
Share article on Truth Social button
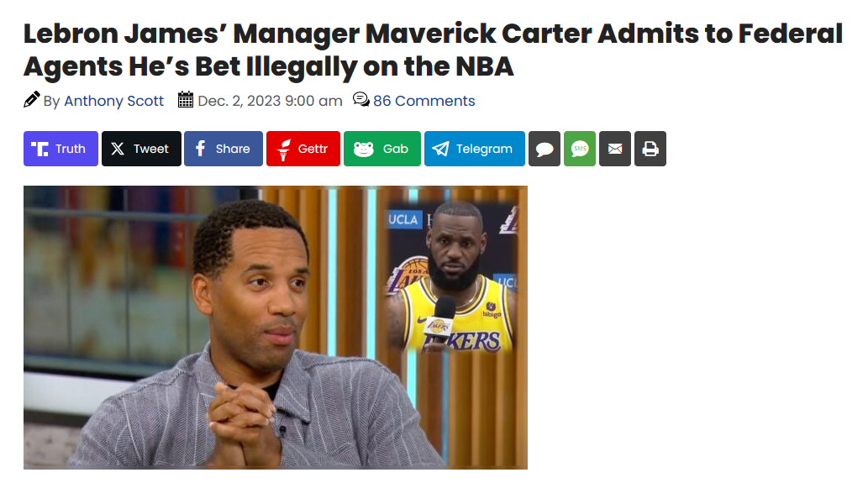tap(60, 149)
